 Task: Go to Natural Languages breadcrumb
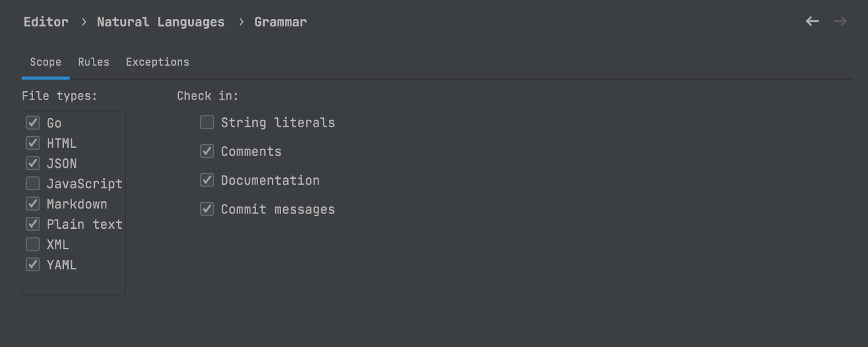point(161,22)
